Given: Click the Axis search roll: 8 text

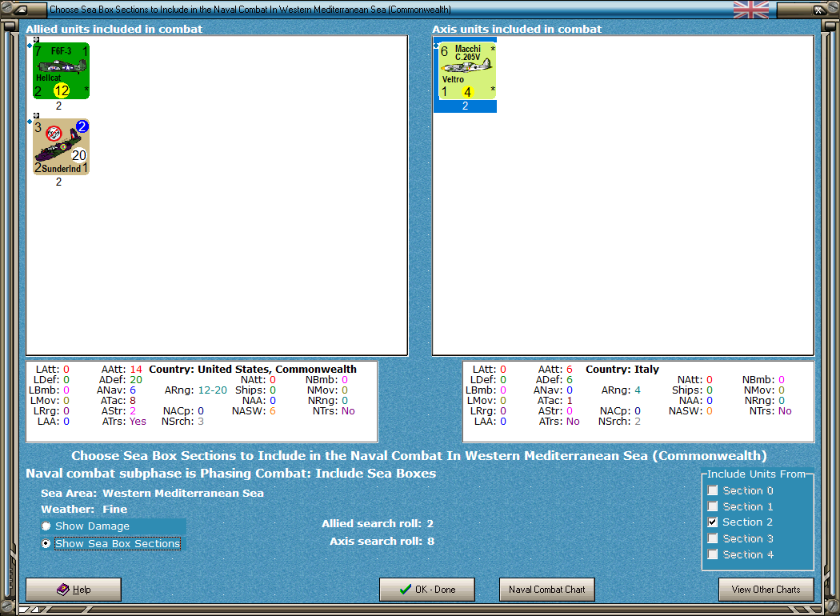Looking at the screenshot, I should [x=382, y=541].
